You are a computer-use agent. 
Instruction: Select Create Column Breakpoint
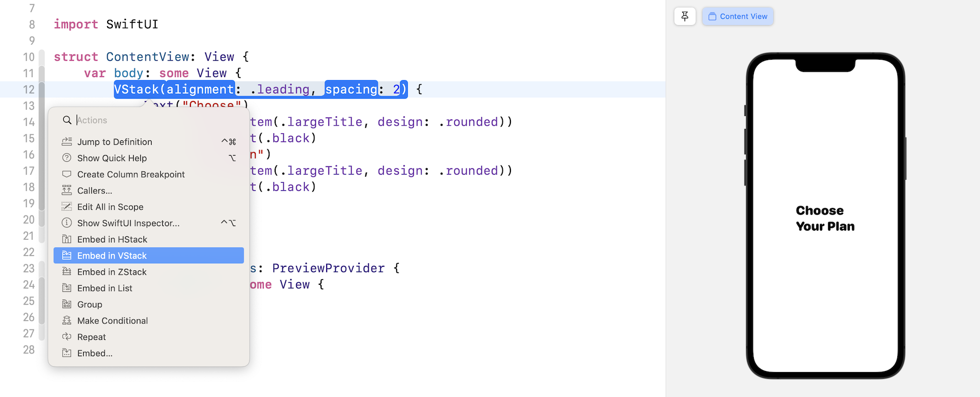[x=149, y=175]
